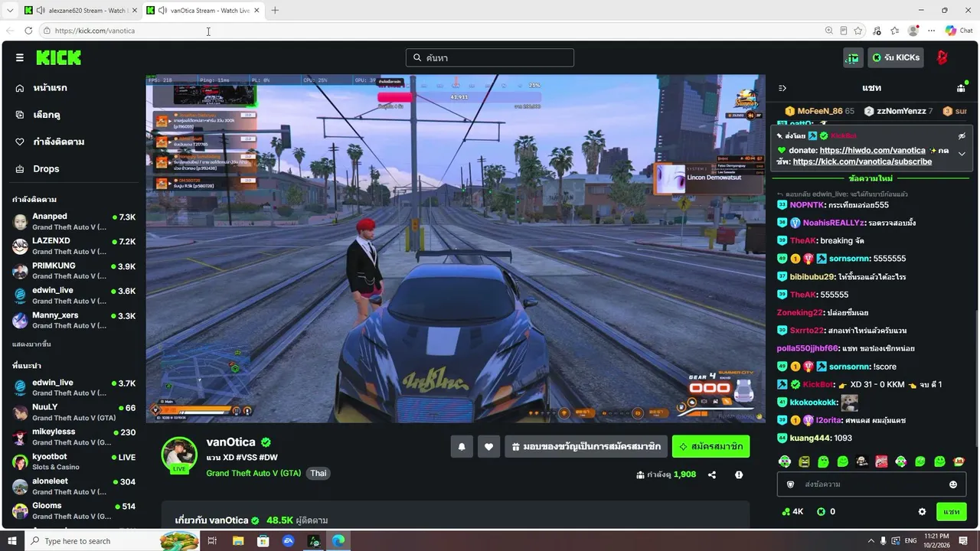The height and width of the screenshot is (551, 980).
Task: Click the KICK logo
Action: (x=58, y=57)
